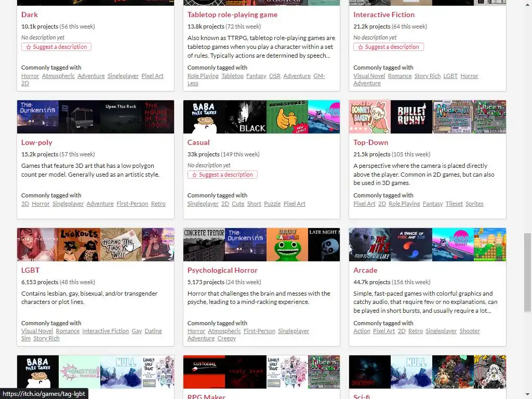
Task: Click the pixel platformer thumbnail in Arcade card
Action: coord(490,245)
